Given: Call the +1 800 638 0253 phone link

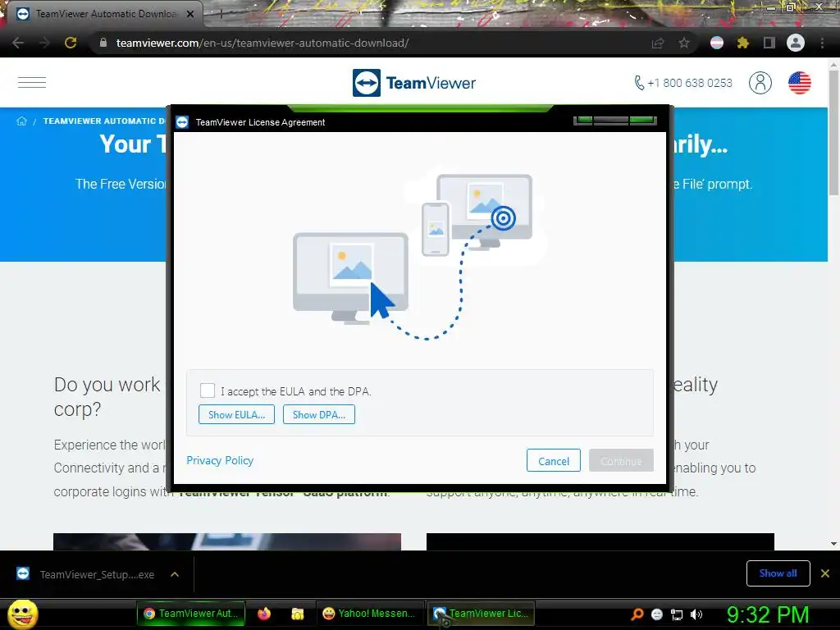Looking at the screenshot, I should click(683, 83).
